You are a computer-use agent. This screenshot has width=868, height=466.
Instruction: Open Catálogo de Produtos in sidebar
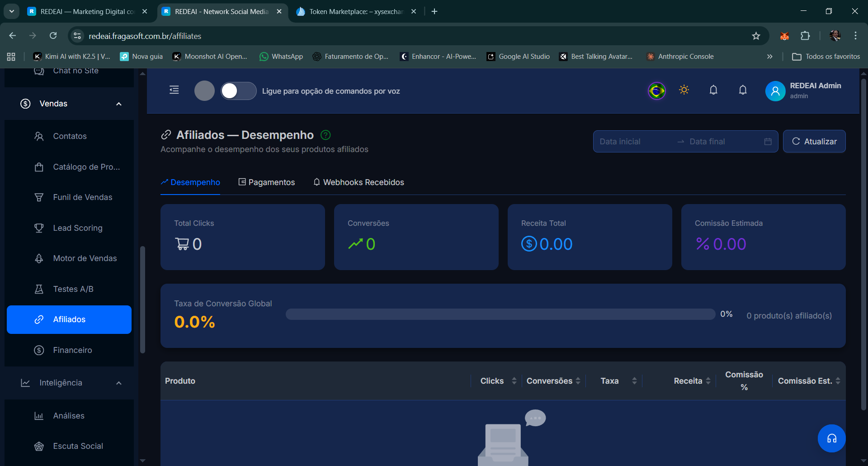(x=69, y=167)
